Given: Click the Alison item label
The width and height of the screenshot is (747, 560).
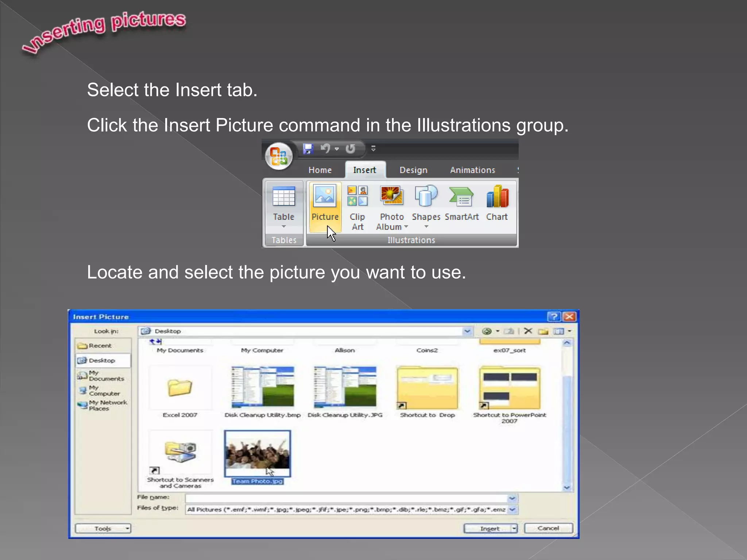Looking at the screenshot, I should pos(345,350).
